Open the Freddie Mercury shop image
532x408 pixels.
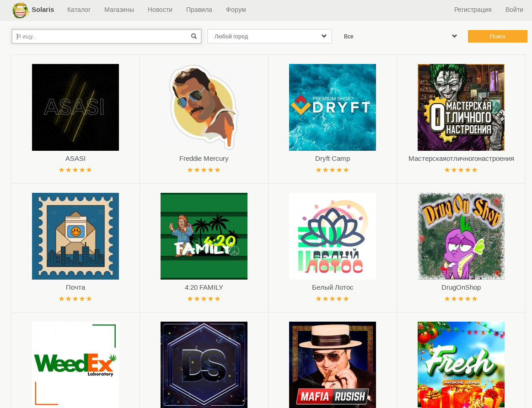pyautogui.click(x=204, y=107)
